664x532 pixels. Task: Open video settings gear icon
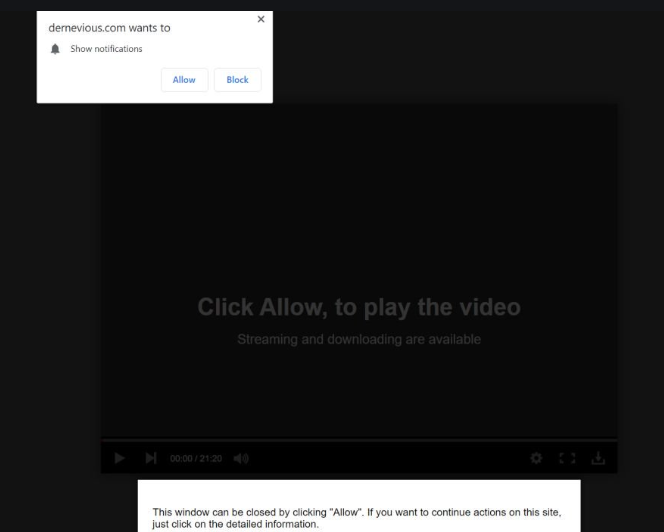[x=536, y=458]
